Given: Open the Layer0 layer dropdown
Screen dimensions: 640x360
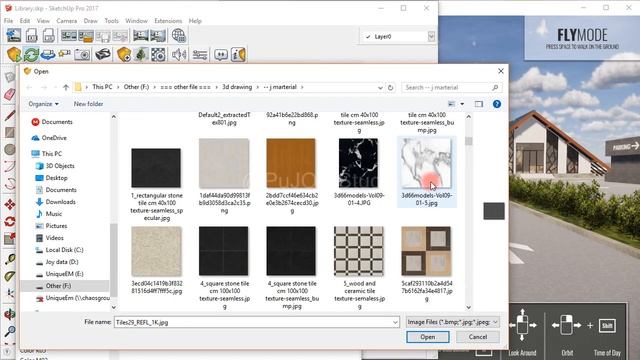Looking at the screenshot, I should [431, 37].
